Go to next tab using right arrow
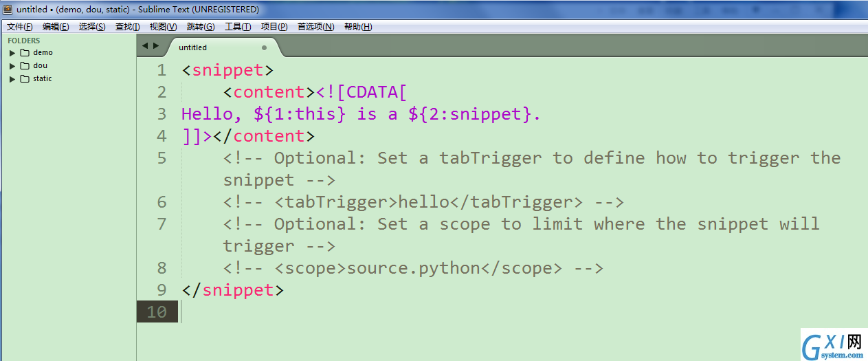Screen dimensions: 868x361 156,46
